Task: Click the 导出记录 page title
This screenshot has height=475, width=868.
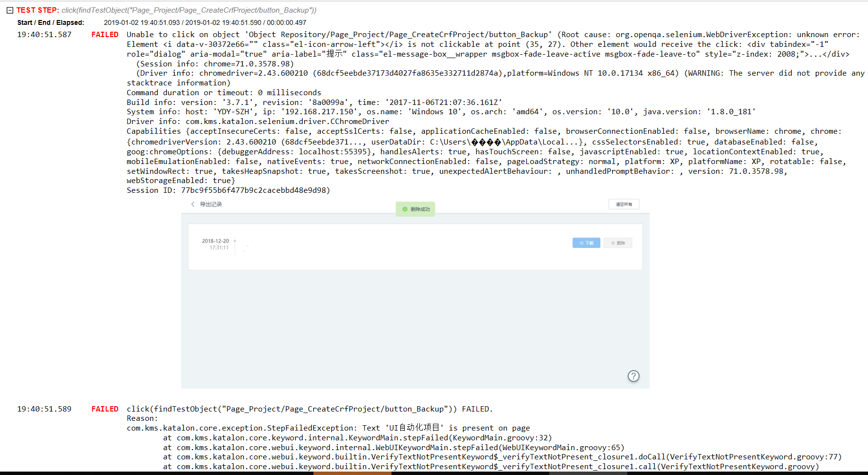Action: (x=211, y=204)
